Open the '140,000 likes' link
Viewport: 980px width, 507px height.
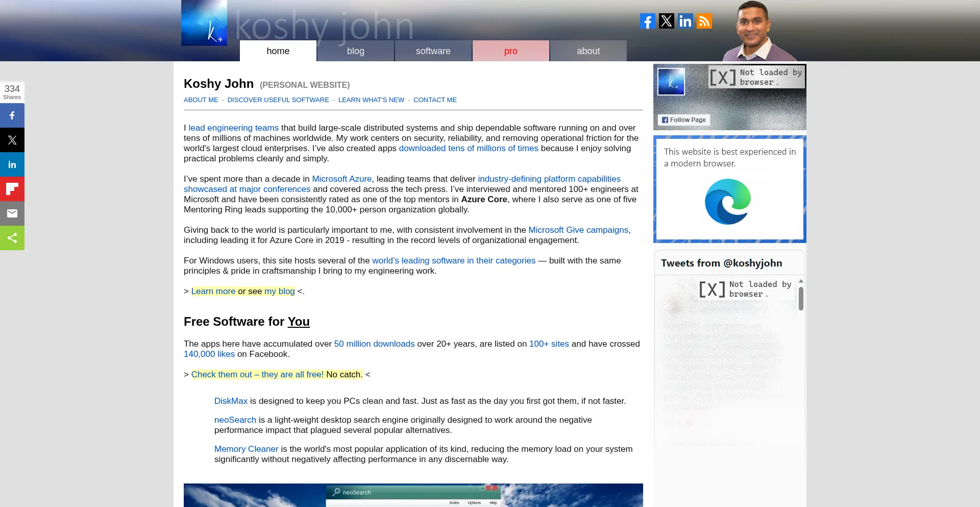[209, 354]
